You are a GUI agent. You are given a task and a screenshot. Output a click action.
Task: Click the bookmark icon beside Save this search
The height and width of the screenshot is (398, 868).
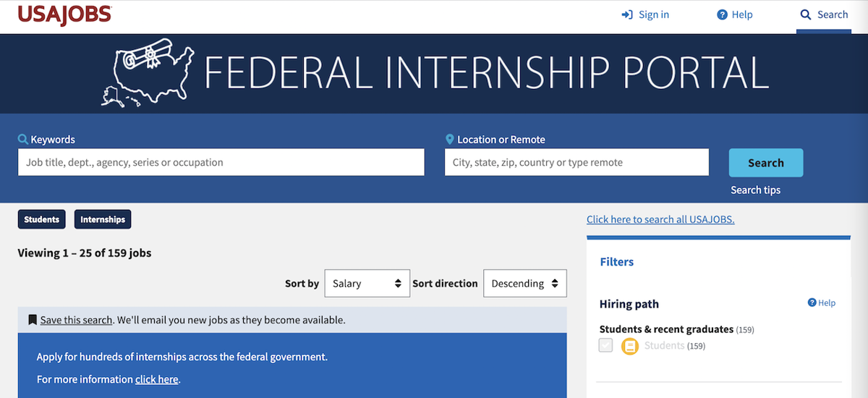(33, 320)
